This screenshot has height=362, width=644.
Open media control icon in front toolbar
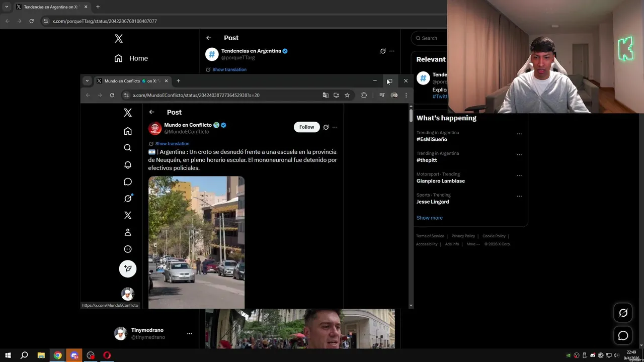(382, 95)
